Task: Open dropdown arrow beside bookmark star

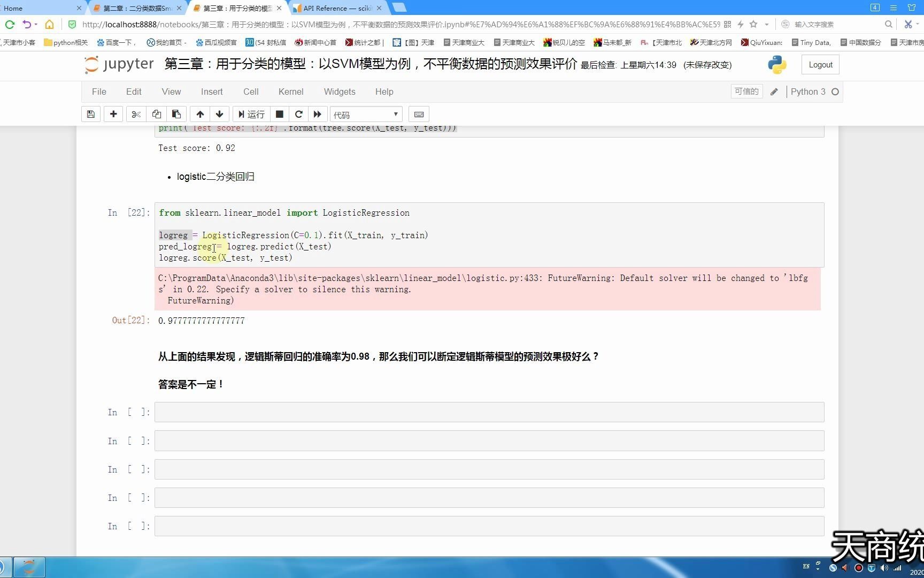Action: click(766, 24)
